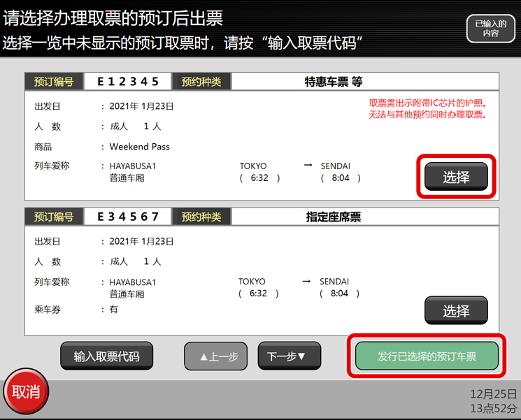Image resolution: width=521 pixels, height=420 pixels.
Task: Click the red IC passport notice text
Action: click(x=428, y=109)
